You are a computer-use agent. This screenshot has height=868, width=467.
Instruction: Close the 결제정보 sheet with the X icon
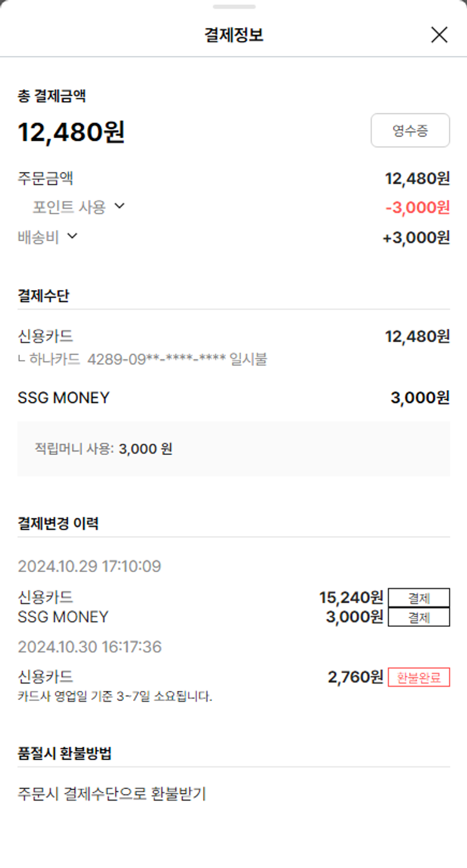439,35
